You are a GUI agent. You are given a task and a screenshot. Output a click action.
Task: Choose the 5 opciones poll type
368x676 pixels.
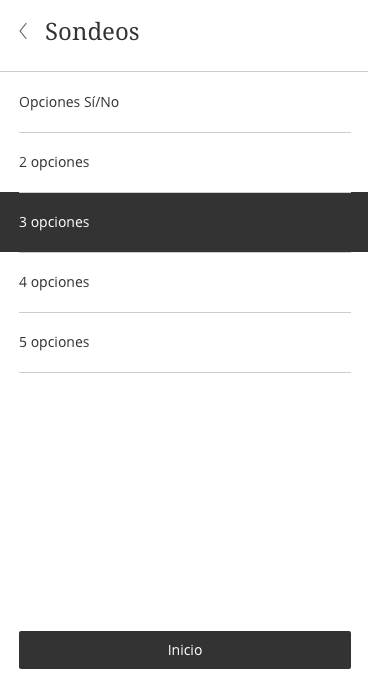coord(185,342)
